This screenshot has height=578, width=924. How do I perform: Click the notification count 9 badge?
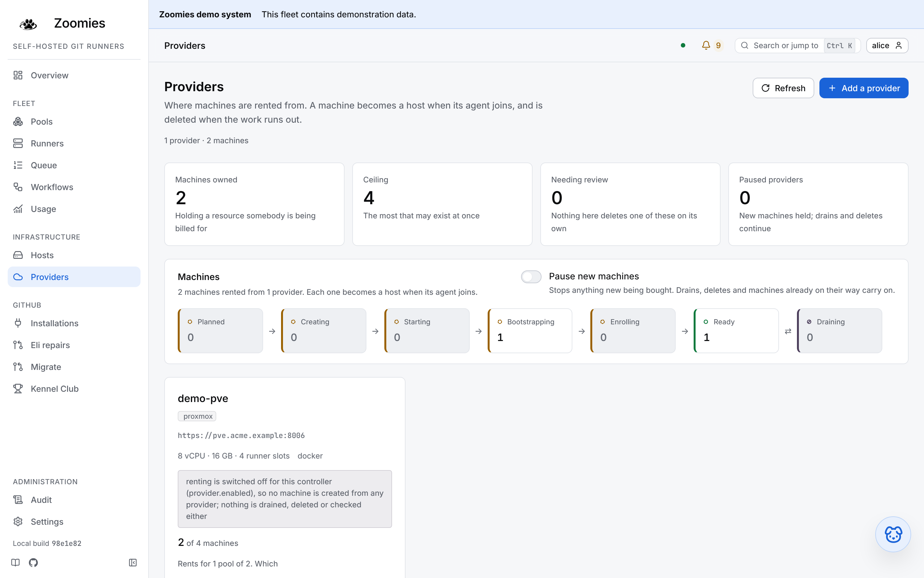click(x=718, y=46)
